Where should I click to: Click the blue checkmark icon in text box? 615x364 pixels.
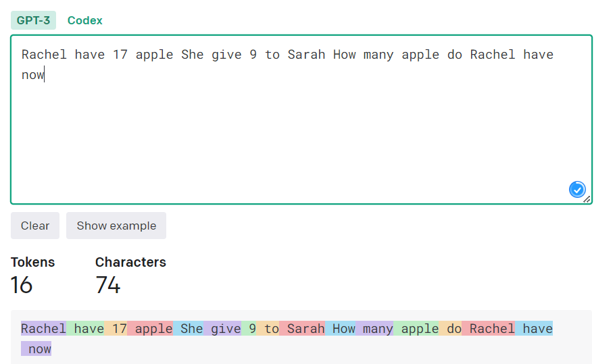(576, 190)
